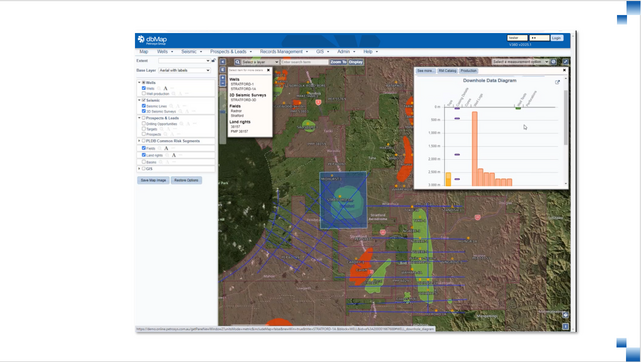641x362 pixels.
Task: Click the magnifier icon next to Wells layer
Action: coord(159,88)
